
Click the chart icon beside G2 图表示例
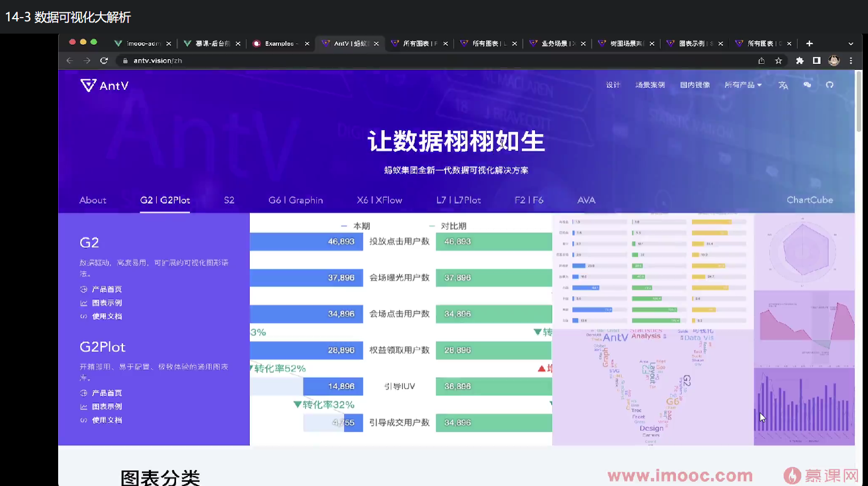tap(83, 302)
